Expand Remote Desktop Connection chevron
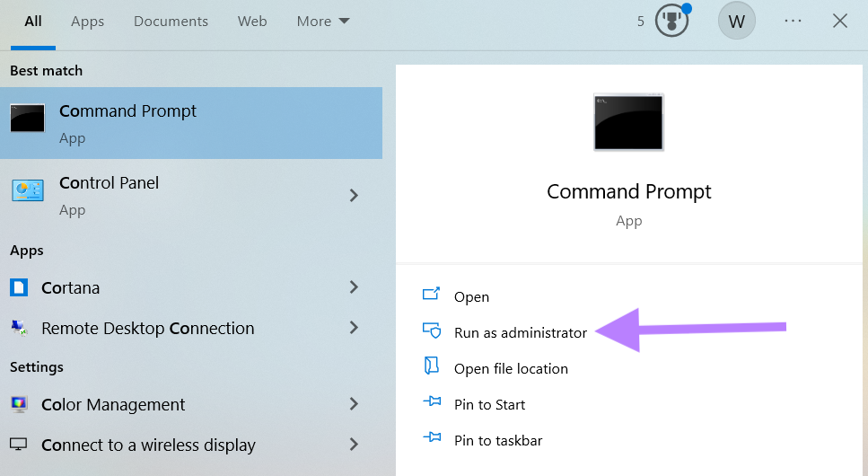Screen dimensions: 868x476 [x=354, y=328]
